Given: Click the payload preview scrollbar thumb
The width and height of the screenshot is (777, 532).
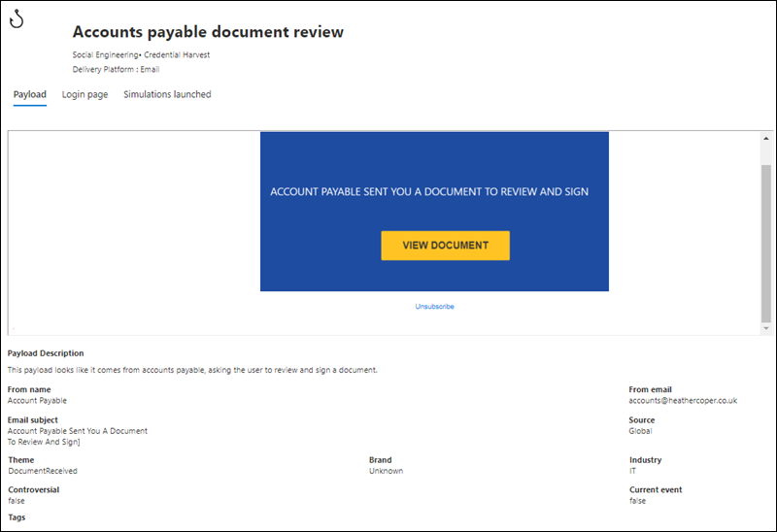Looking at the screenshot, I should [x=766, y=244].
